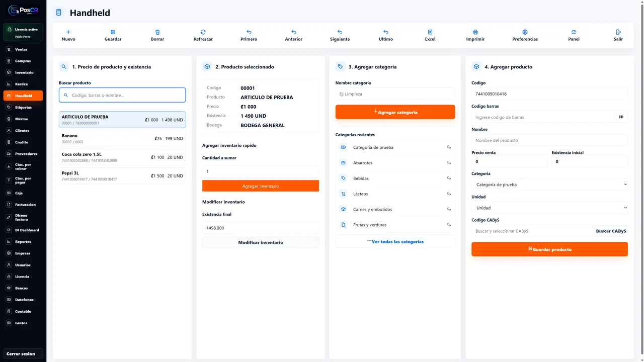Image resolution: width=644 pixels, height=362 pixels.
Task: Click the Existencia final field
Action: (x=261, y=228)
